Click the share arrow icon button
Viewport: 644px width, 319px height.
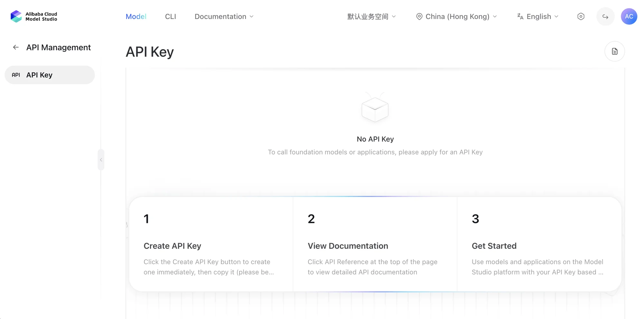click(605, 16)
